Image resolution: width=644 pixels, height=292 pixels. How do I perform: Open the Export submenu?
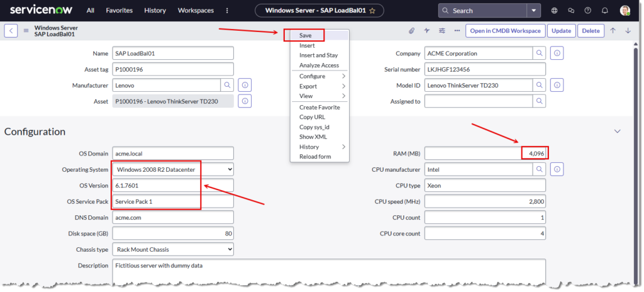click(x=319, y=86)
